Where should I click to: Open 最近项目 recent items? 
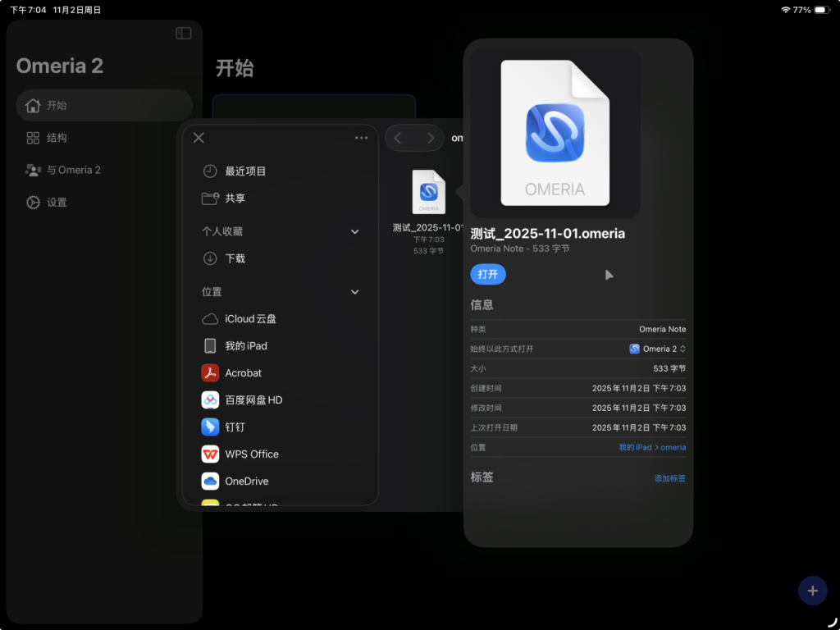[x=244, y=171]
